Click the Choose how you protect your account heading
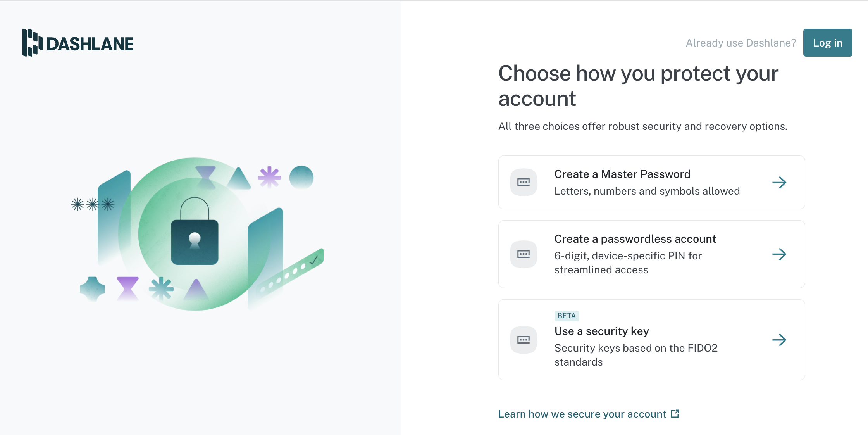This screenshot has height=435, width=868. click(638, 86)
